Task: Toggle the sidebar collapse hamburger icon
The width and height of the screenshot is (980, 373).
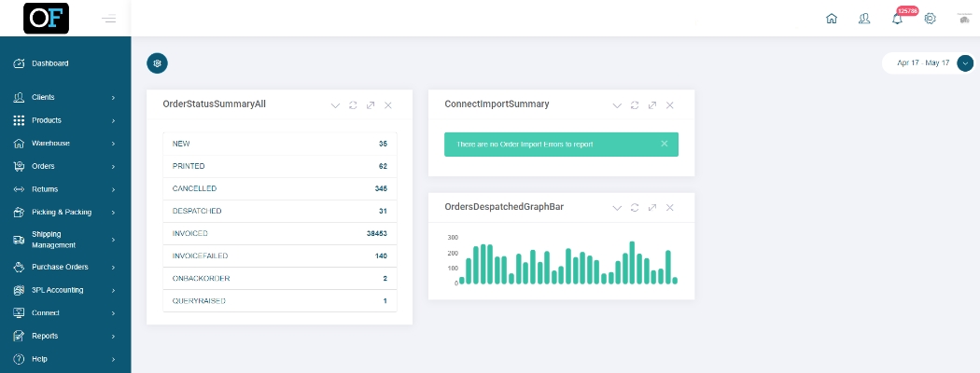Action: pos(108,19)
